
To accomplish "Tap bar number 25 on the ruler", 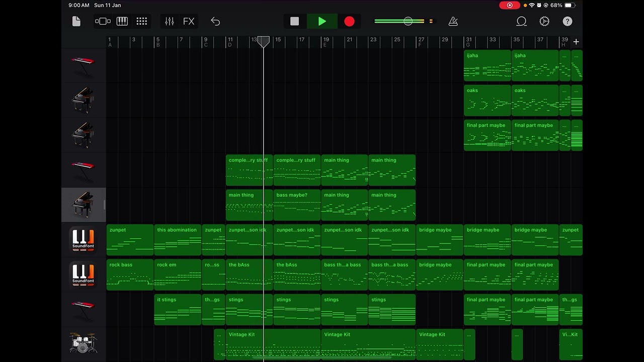I will point(397,39).
